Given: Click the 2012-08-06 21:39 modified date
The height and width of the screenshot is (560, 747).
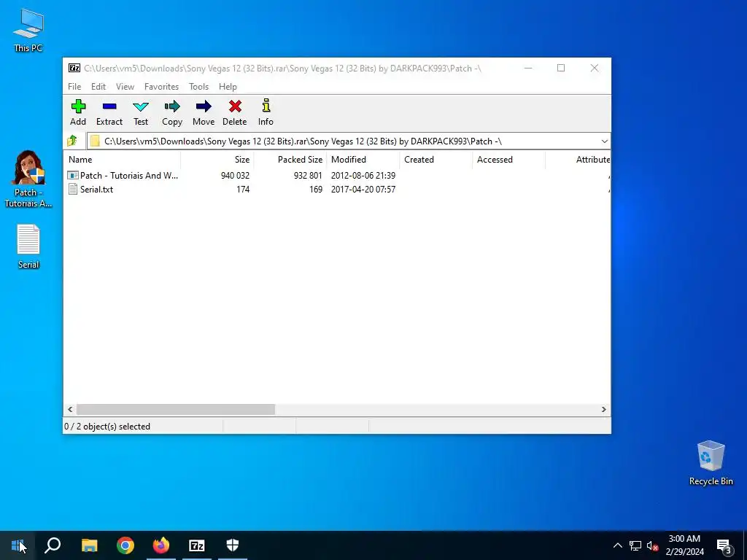Looking at the screenshot, I should coord(363,176).
